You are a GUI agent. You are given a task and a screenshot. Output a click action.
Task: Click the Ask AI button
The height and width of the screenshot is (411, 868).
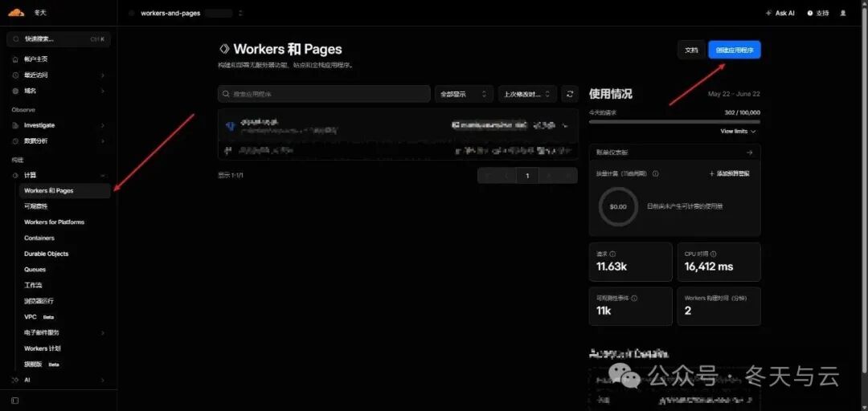780,14
